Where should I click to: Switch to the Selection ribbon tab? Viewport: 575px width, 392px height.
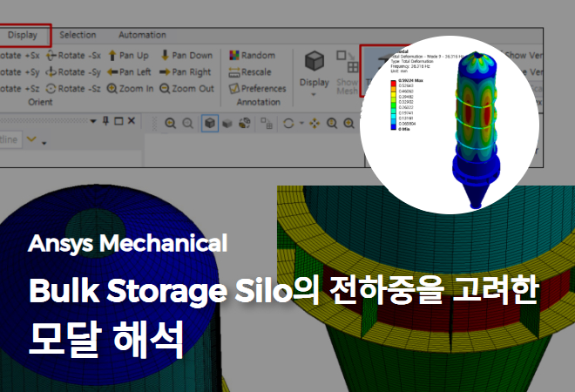pos(78,35)
